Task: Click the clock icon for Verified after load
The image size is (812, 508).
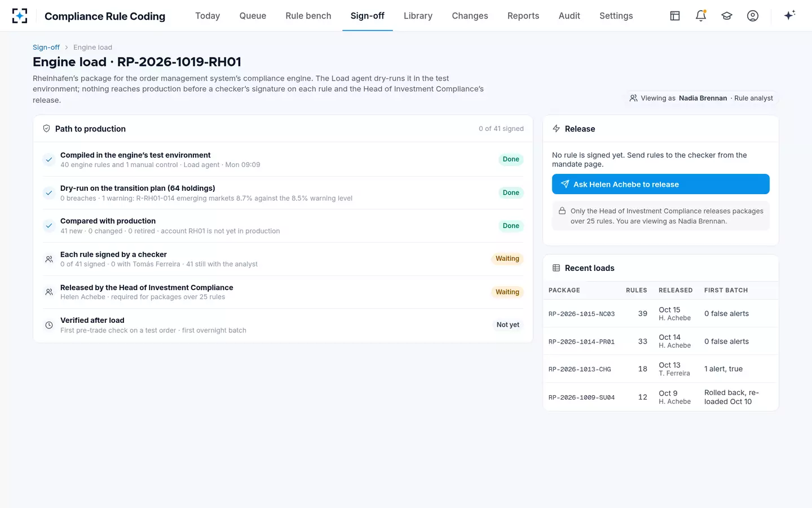Action: [49, 325]
